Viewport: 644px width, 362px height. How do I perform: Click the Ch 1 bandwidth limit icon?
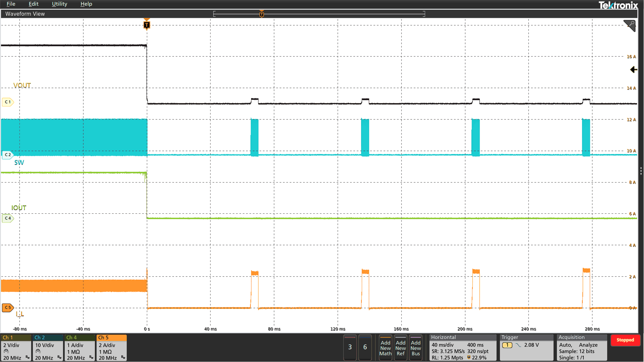pyautogui.click(x=28, y=357)
